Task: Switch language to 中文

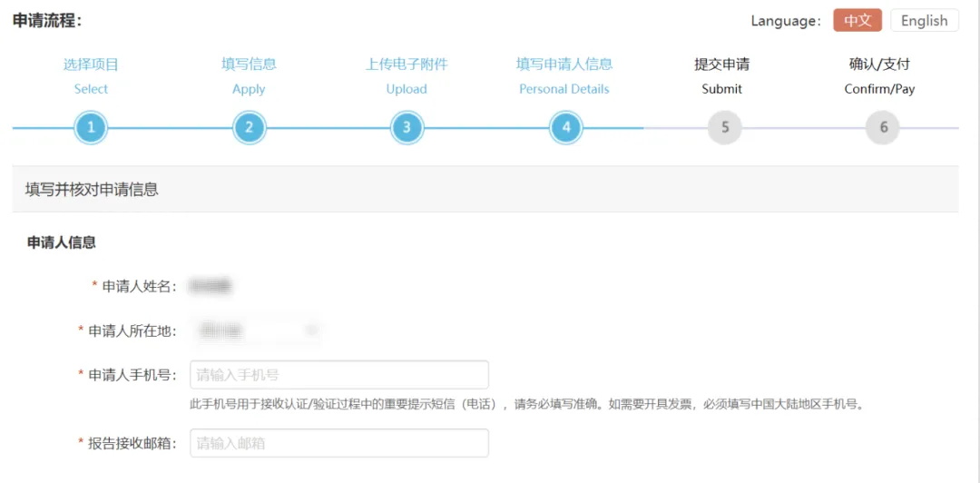Action: (x=857, y=21)
